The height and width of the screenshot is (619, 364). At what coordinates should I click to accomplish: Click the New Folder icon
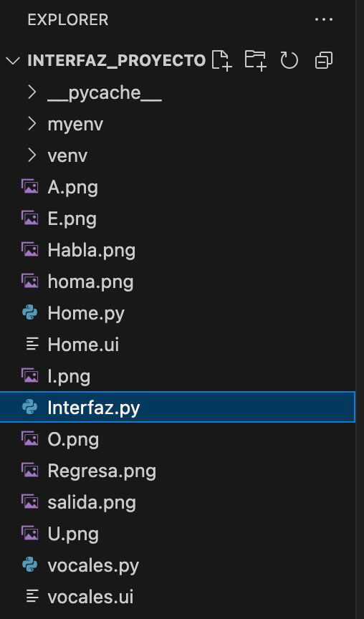pyautogui.click(x=255, y=60)
